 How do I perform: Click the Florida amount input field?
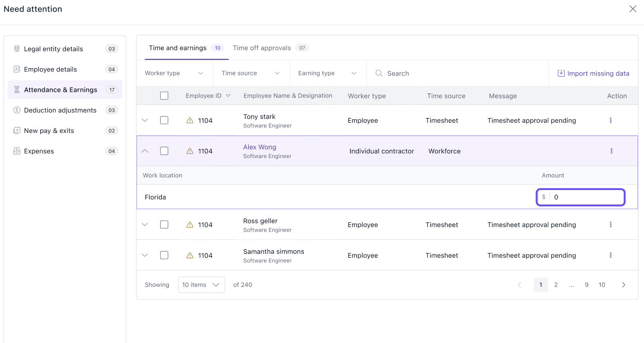[x=586, y=197]
